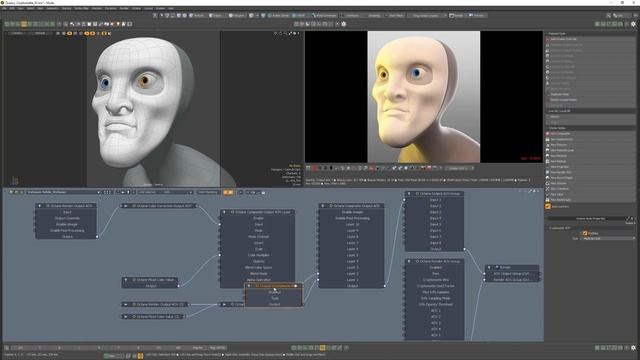The image size is (640, 360).
Task: Open the Edit menu
Action: click(11, 8)
